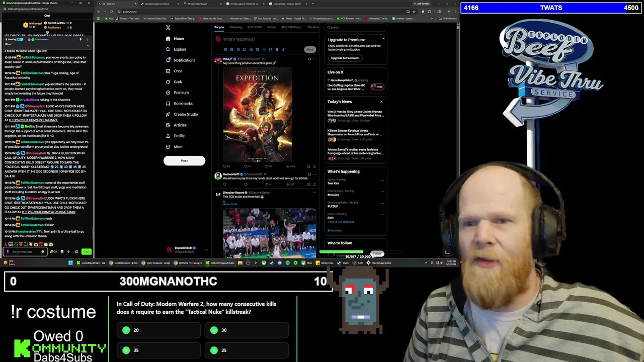Reload page icon in Chrome toolbar
This screenshot has height=362, width=644.
click(x=111, y=12)
